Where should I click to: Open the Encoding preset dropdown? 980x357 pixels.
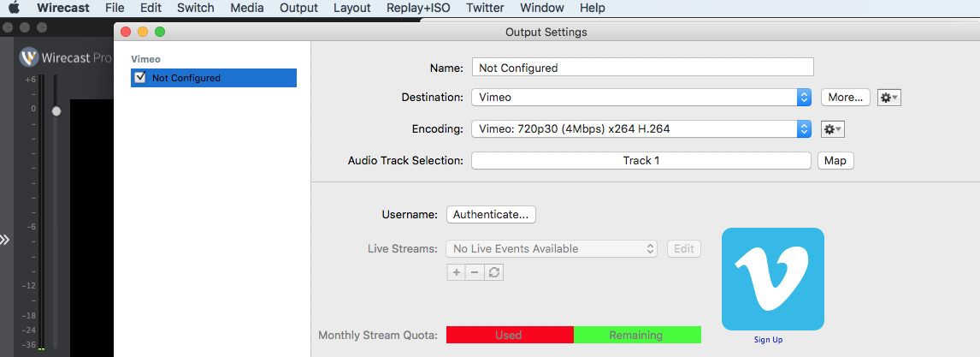pos(641,129)
